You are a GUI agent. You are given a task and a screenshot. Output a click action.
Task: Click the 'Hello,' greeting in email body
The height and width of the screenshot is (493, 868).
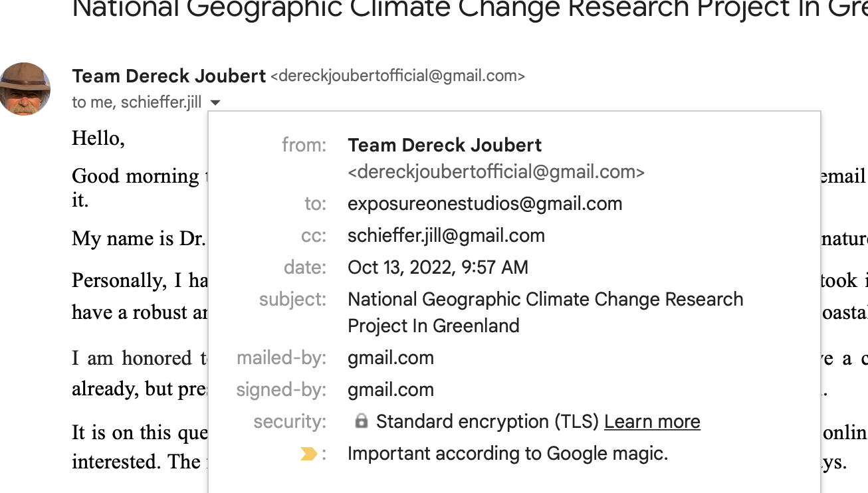pos(98,138)
